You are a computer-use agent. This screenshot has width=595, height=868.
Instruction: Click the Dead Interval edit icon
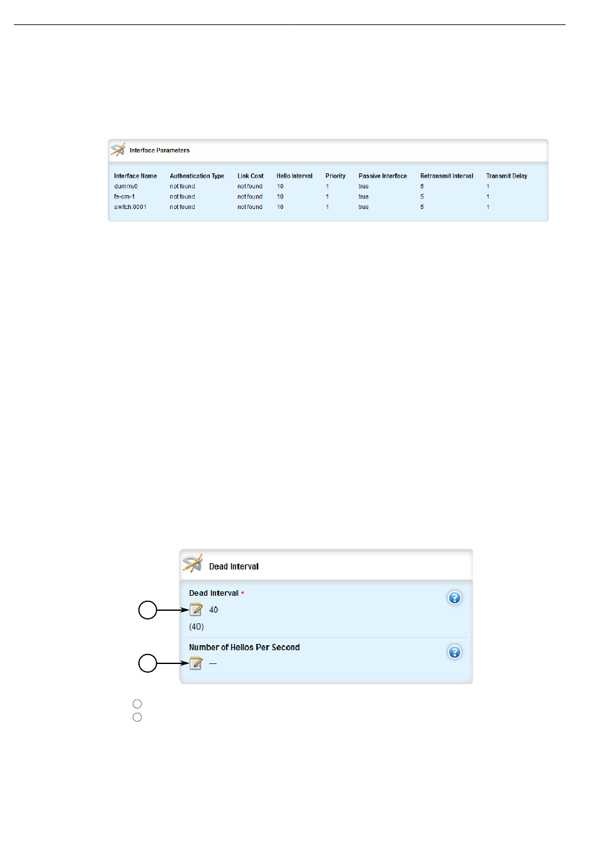pyautogui.click(x=196, y=610)
